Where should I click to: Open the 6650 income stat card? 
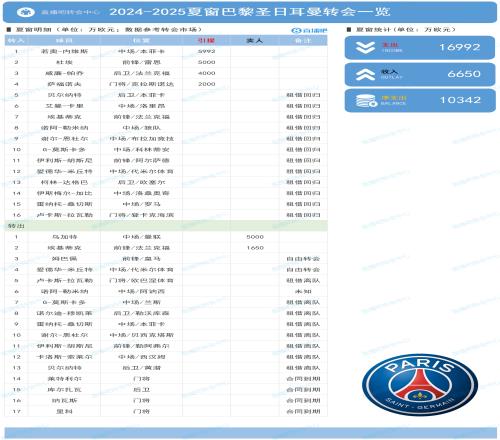420,74
